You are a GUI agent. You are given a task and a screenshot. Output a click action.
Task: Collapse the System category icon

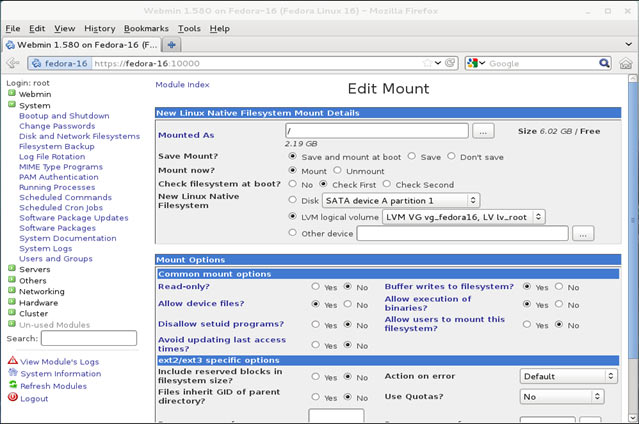pyautogui.click(x=12, y=105)
